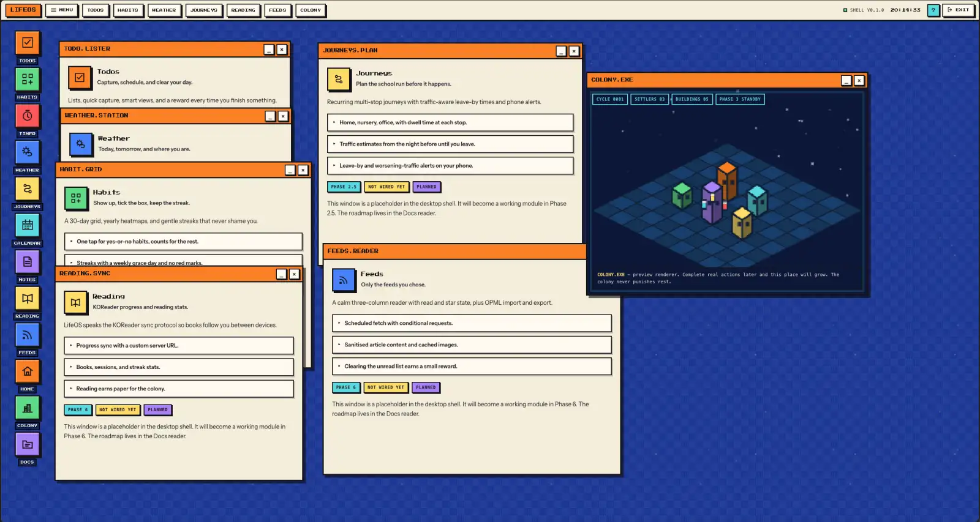Click the LIFEOS logo button
The width and height of the screenshot is (980, 522).
23,10
